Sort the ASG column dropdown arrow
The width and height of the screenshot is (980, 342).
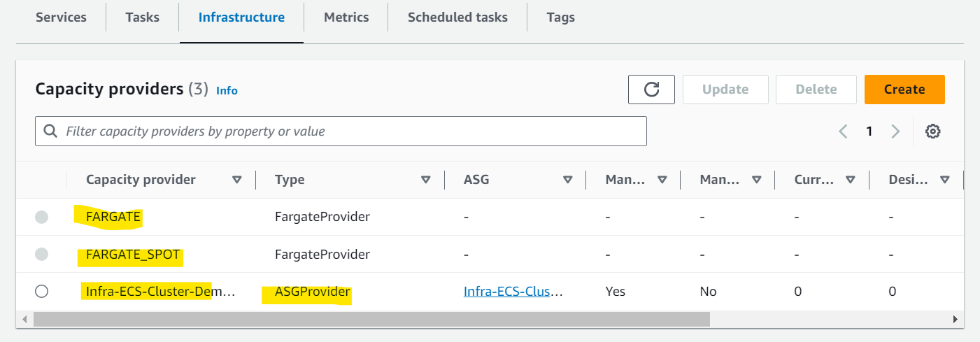567,180
